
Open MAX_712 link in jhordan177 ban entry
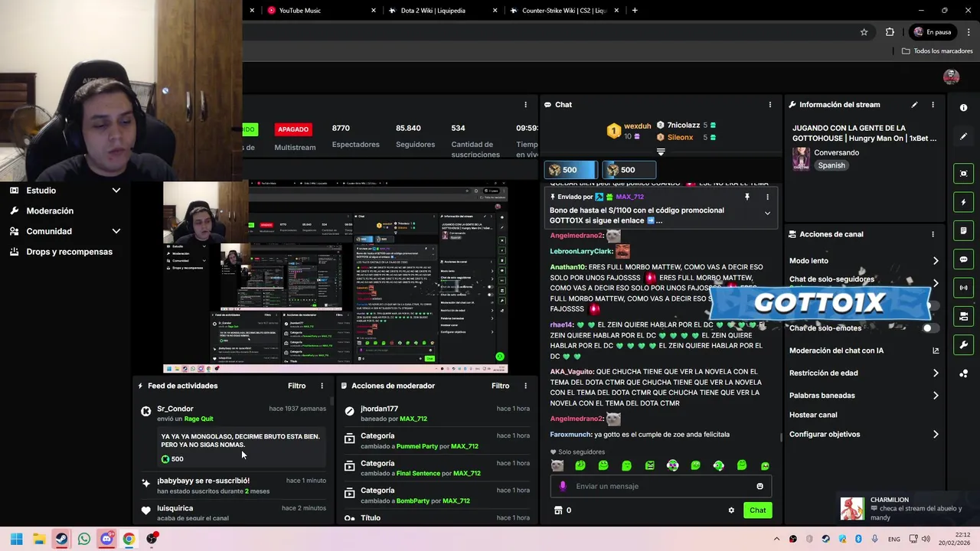click(x=413, y=419)
